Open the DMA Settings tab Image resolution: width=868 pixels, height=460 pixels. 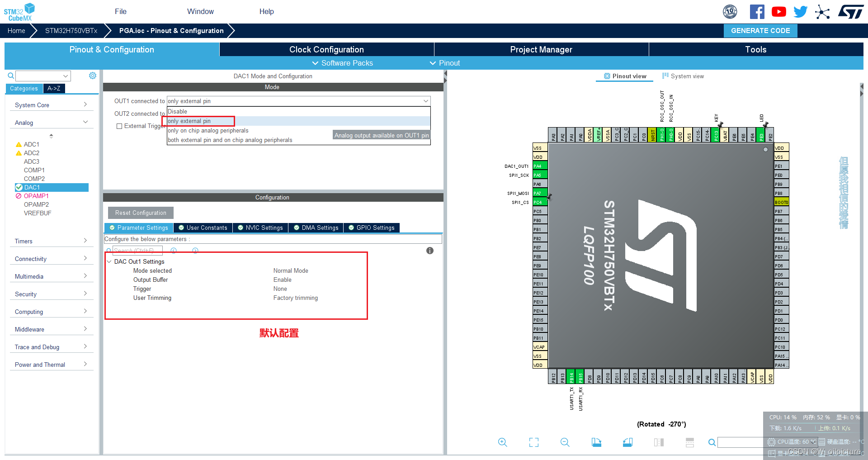click(316, 228)
